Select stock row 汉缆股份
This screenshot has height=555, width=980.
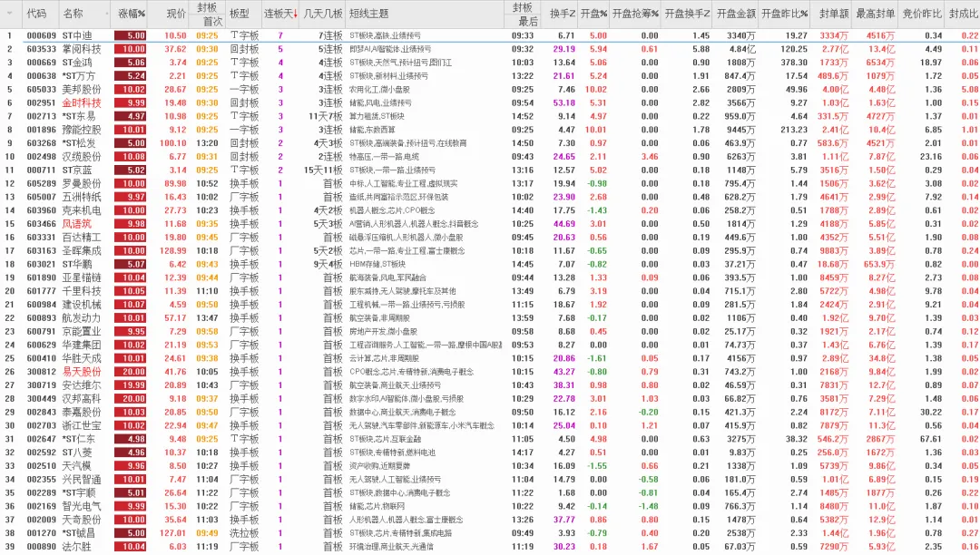pyautogui.click(x=490, y=157)
